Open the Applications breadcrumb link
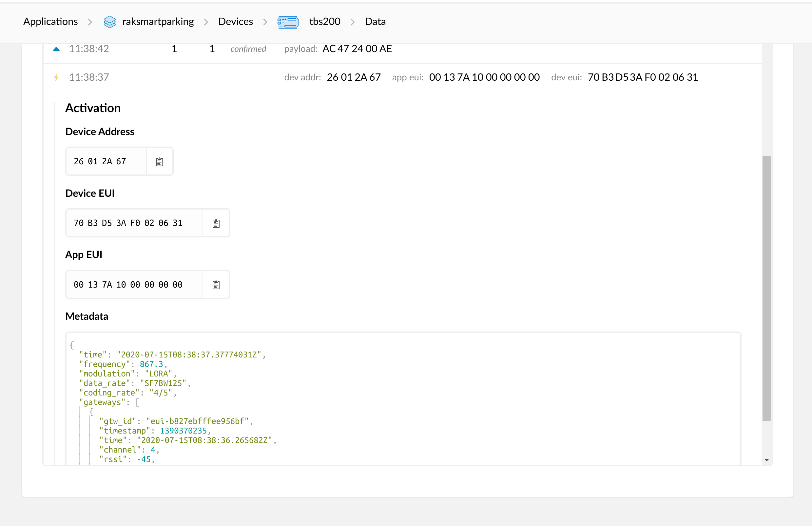 coord(50,22)
